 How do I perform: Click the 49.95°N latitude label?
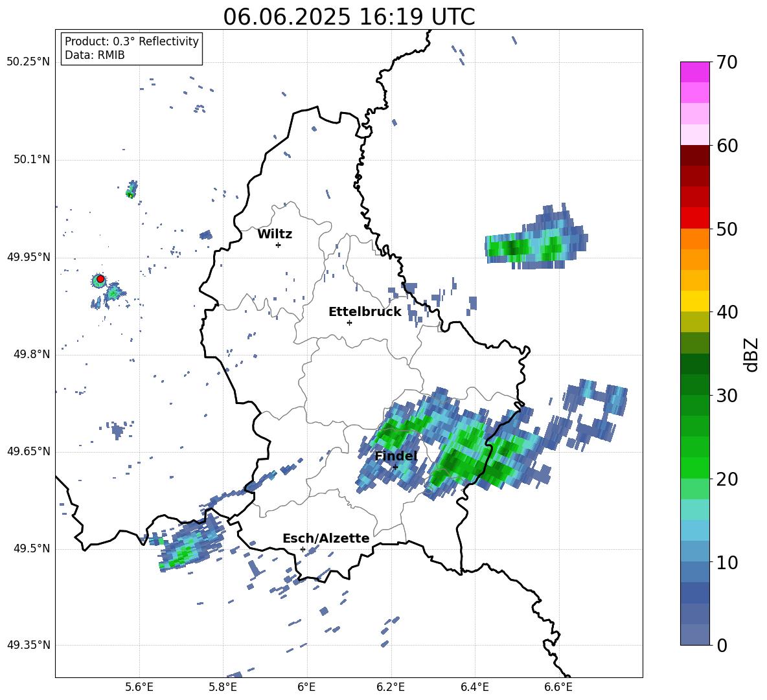point(29,257)
